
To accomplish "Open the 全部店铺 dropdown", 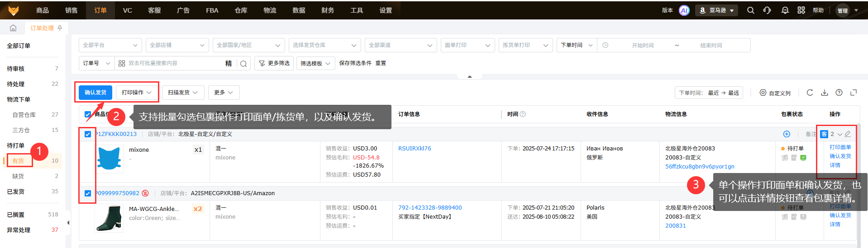I will (177, 45).
